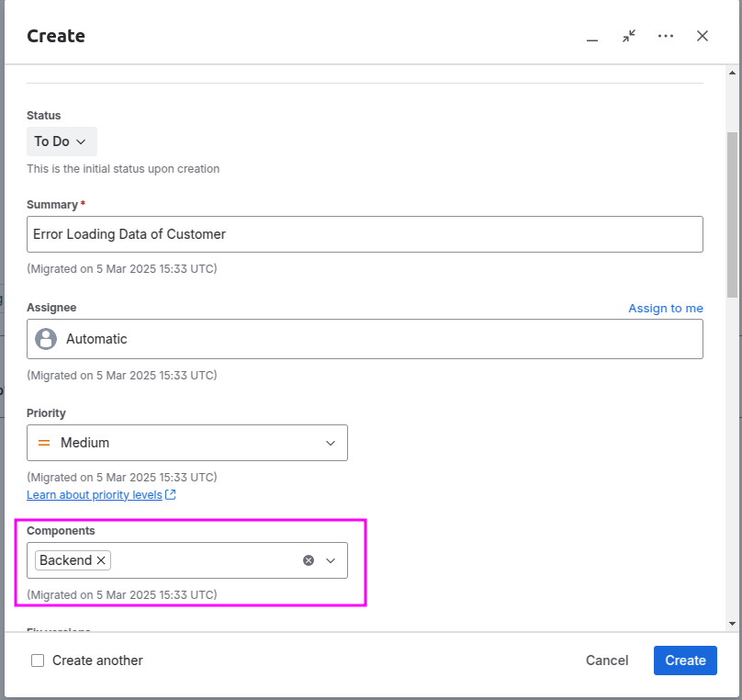The height and width of the screenshot is (700, 742).
Task: Shrink dialog with collapse arrows icon
Action: coord(629,36)
